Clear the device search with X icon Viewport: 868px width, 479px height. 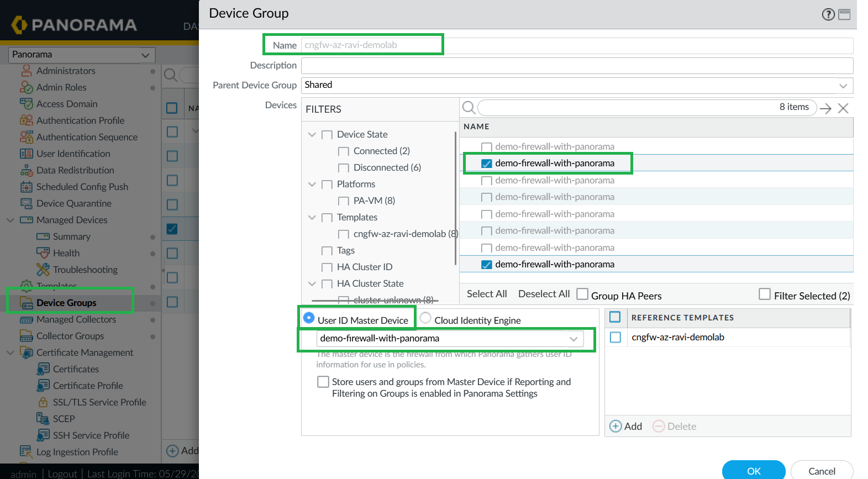point(843,108)
